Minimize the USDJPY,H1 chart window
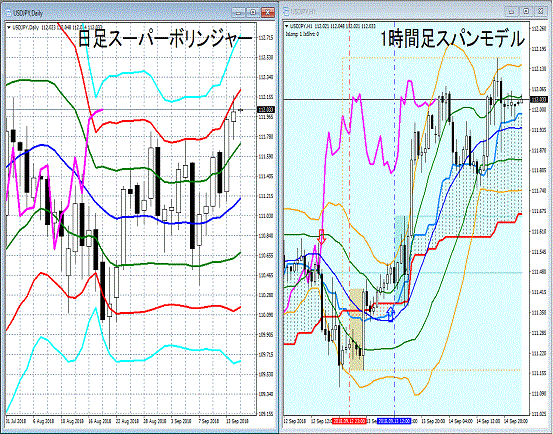The height and width of the screenshot is (434, 553). coord(512,12)
